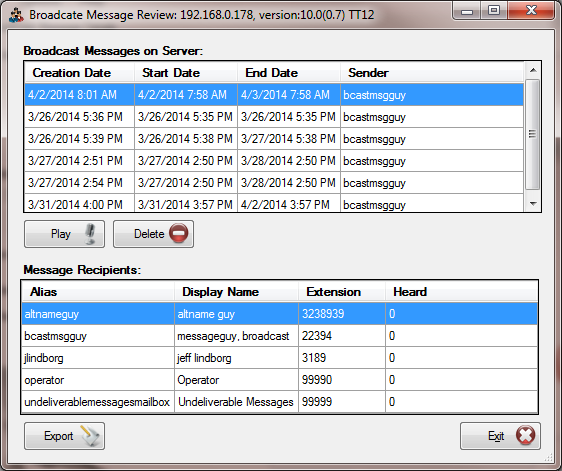Click the scroll down arrow of messages list
The image size is (562, 471).
[x=533, y=204]
